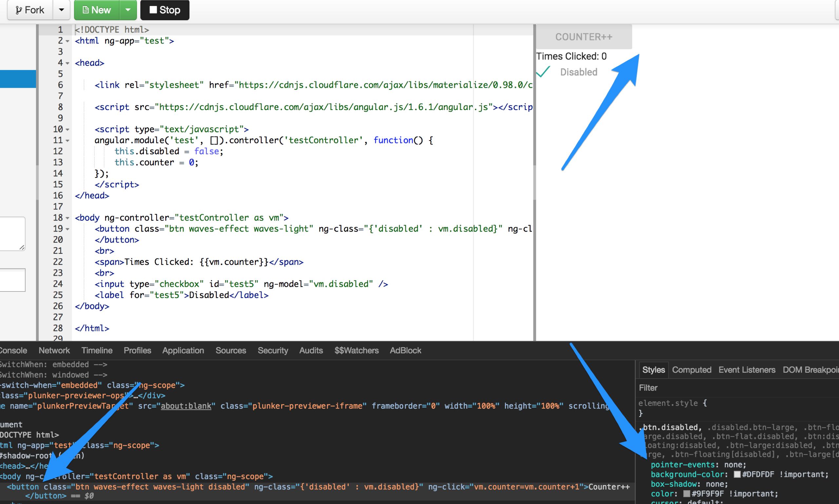Click the #DFDFDF background-color swatch
The image size is (839, 504).
[x=737, y=475]
